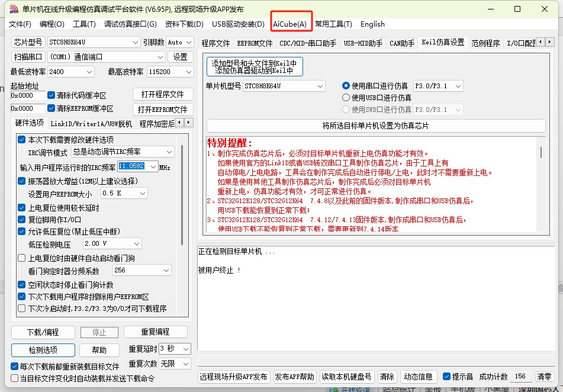Uncheck 本次下载需要修改硬件选项
This screenshot has height=392, width=563.
(21, 140)
